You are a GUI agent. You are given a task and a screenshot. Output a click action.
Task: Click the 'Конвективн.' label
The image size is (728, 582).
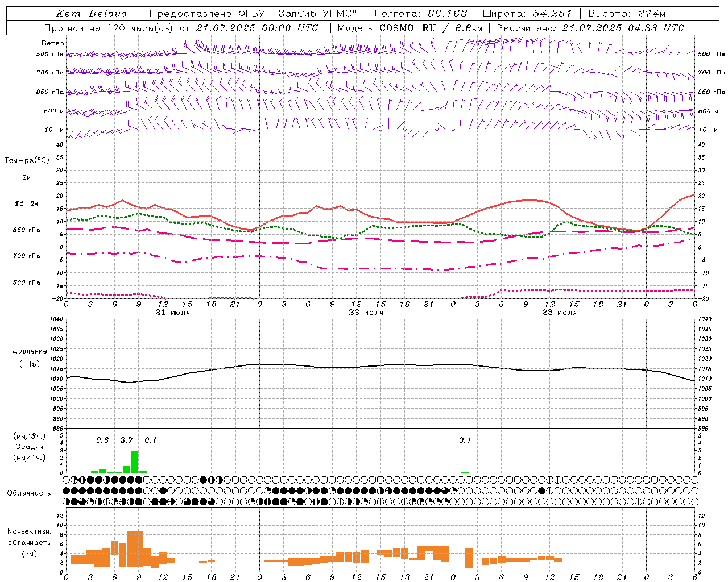pyautogui.click(x=29, y=531)
